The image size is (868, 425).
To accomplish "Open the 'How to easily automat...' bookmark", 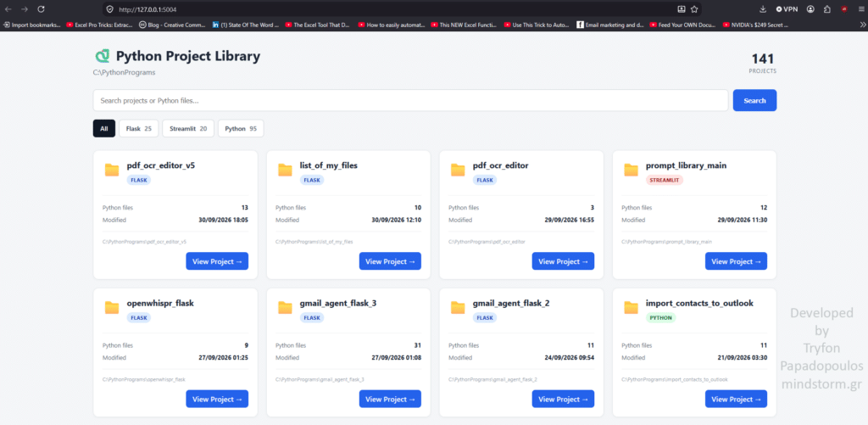I will (x=392, y=25).
